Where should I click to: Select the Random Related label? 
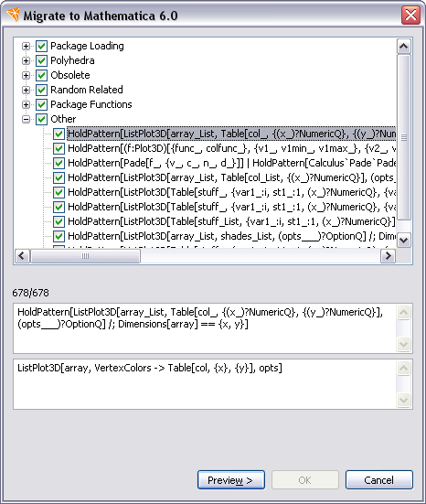[x=87, y=90]
